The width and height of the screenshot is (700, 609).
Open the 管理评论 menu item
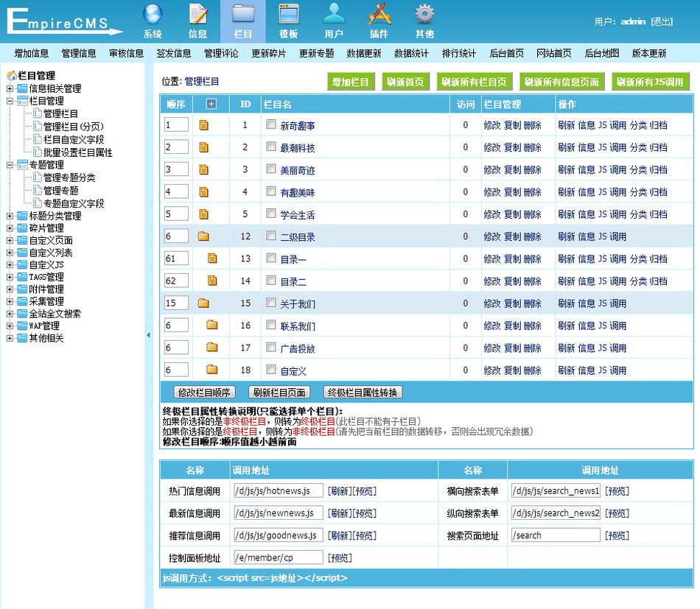pos(221,54)
